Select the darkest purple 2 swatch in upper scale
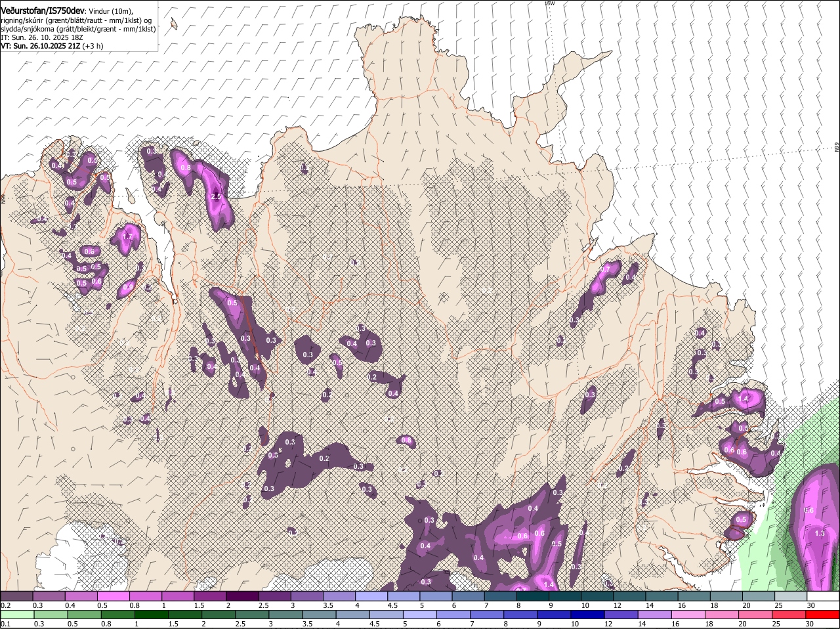The width and height of the screenshot is (840, 629). [242, 596]
